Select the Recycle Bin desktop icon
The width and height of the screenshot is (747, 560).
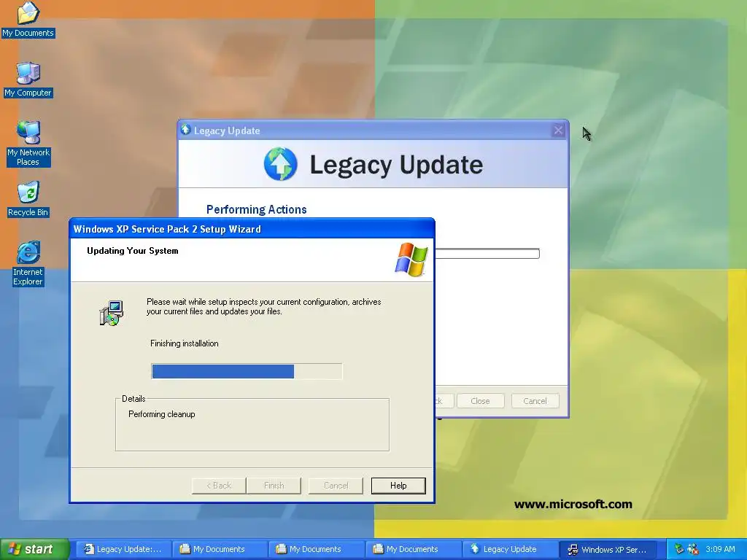coord(28,199)
